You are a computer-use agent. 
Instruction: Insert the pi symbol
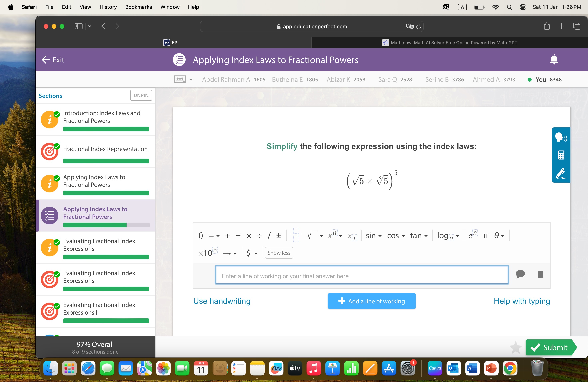[485, 236]
